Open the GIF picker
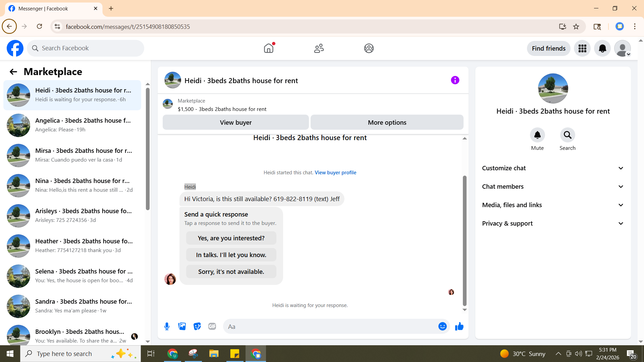This screenshot has width=644, height=362. click(212, 326)
